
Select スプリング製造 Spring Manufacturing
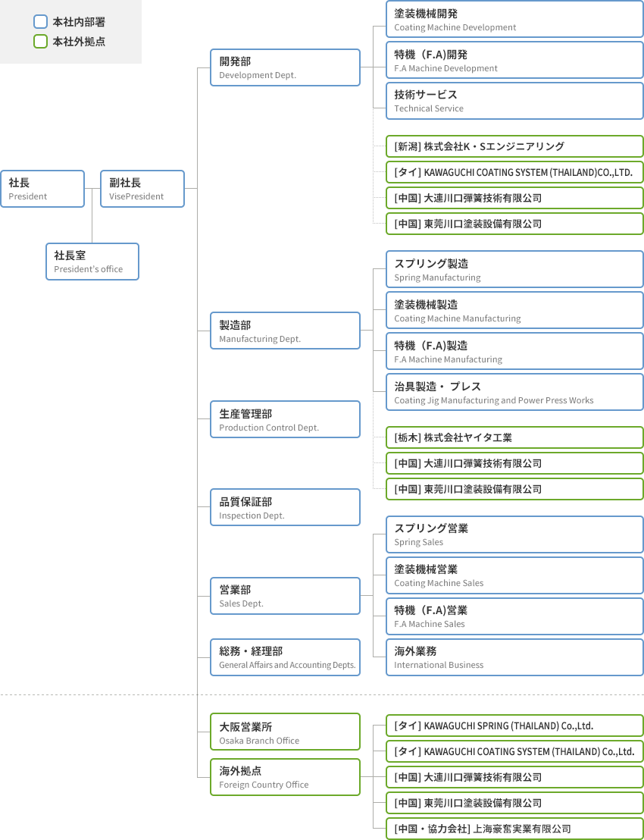[x=514, y=269]
